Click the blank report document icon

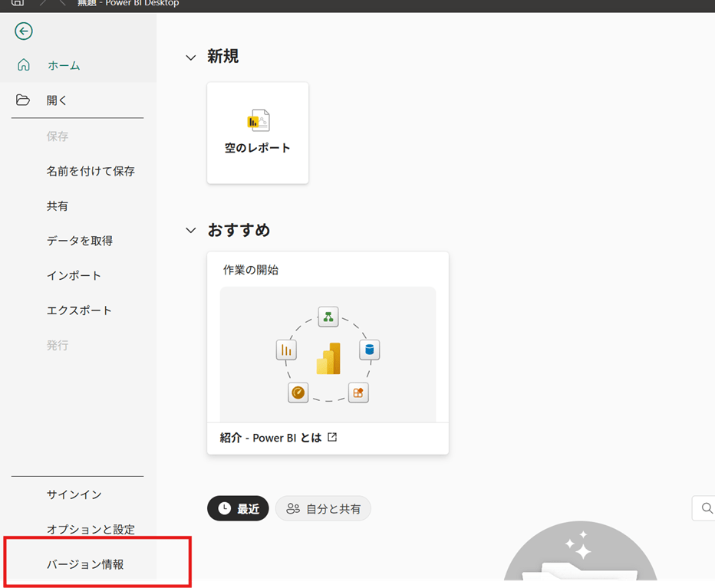[x=259, y=120]
